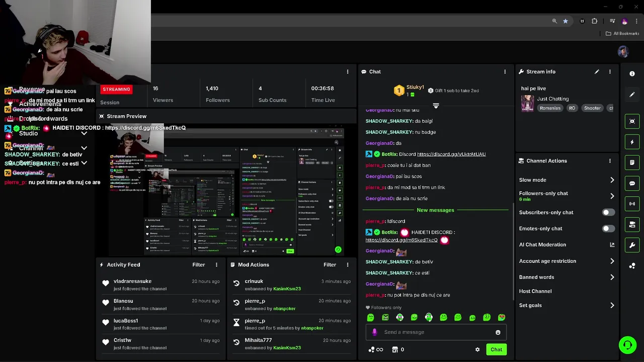Collapse the chat leaderboard arrow under Stiuky1
This screenshot has width=644, height=362.
coord(436,106)
